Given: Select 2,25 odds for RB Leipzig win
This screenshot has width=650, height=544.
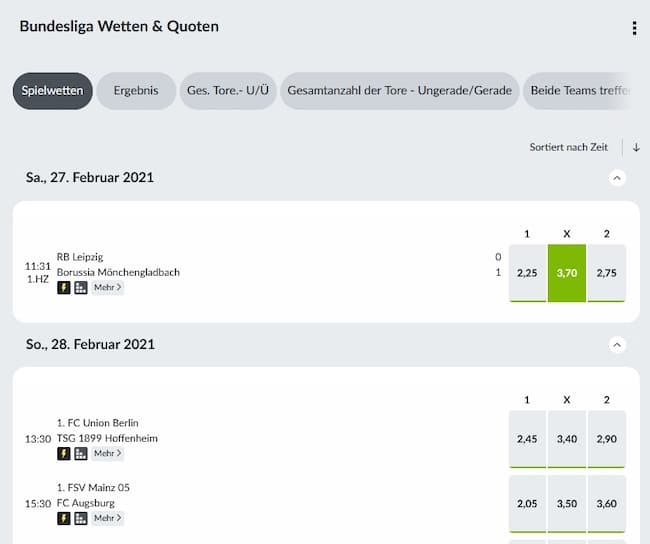Looking at the screenshot, I should [527, 273].
